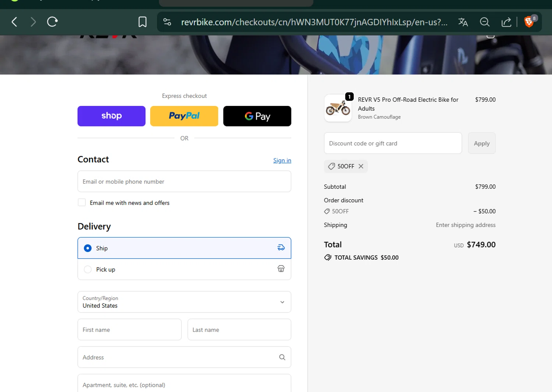Click the REVR V5 Pro product title
Image resolution: width=552 pixels, height=392 pixels.
pos(408,104)
